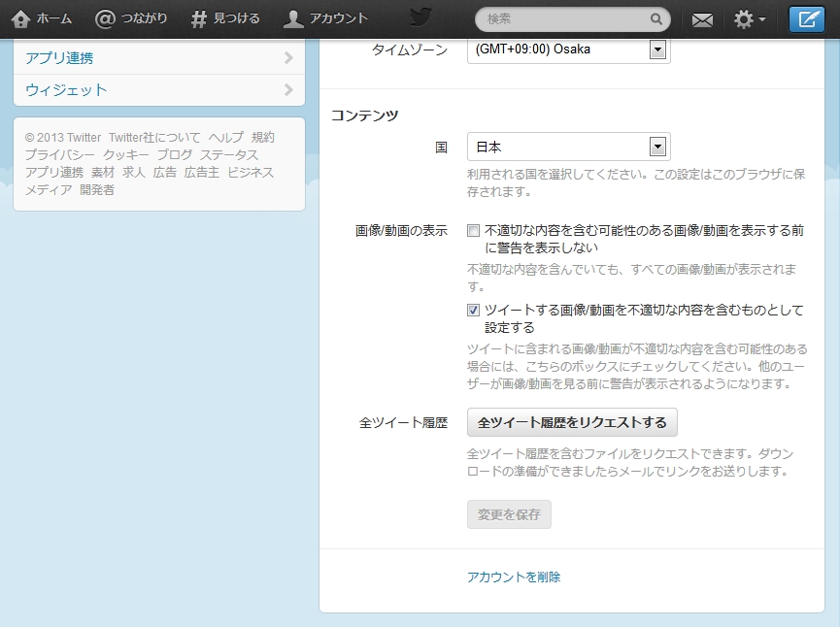
Task: Open direct messages envelope icon
Action: click(702, 19)
